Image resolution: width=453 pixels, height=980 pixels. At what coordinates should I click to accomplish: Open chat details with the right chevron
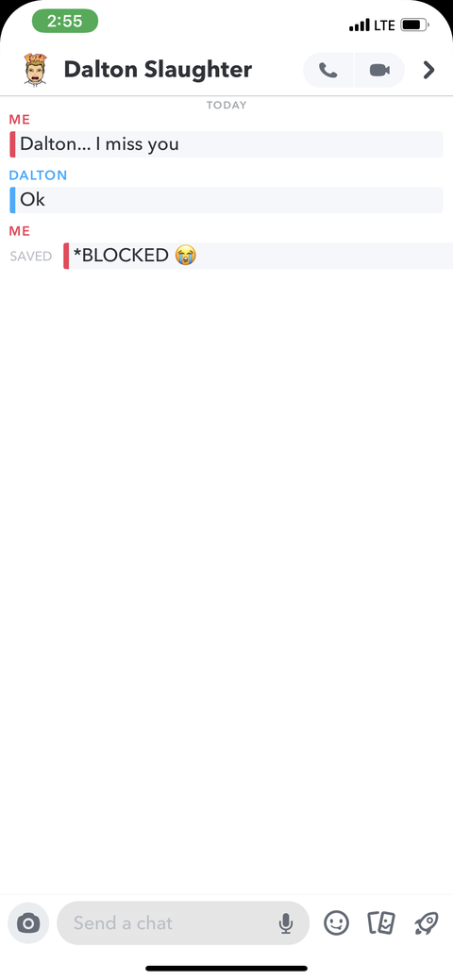(428, 70)
